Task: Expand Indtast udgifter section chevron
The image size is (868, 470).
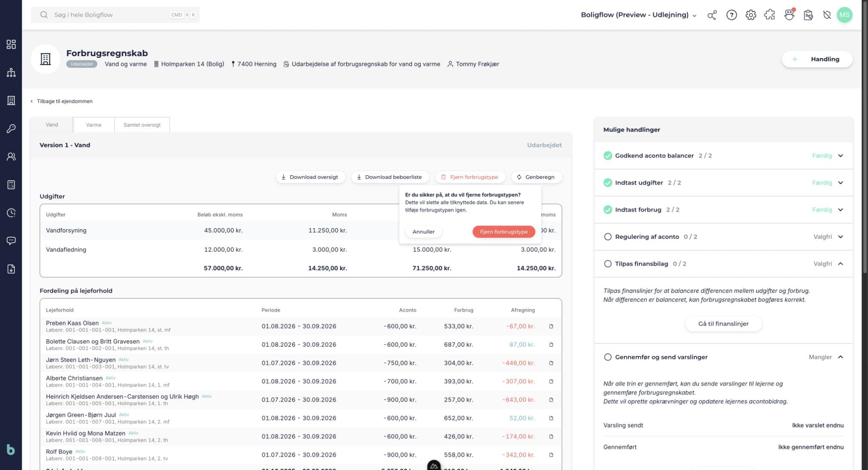Action: (x=840, y=182)
